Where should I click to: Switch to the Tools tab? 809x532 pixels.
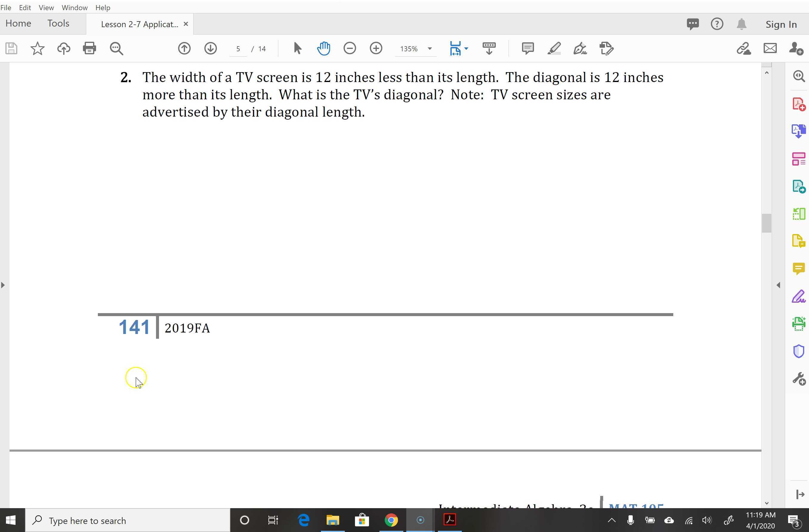pyautogui.click(x=58, y=24)
